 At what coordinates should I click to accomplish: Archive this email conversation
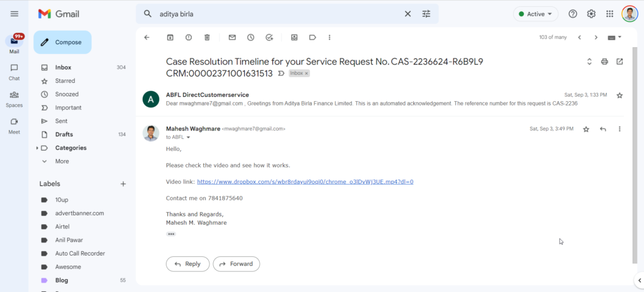pos(170,37)
